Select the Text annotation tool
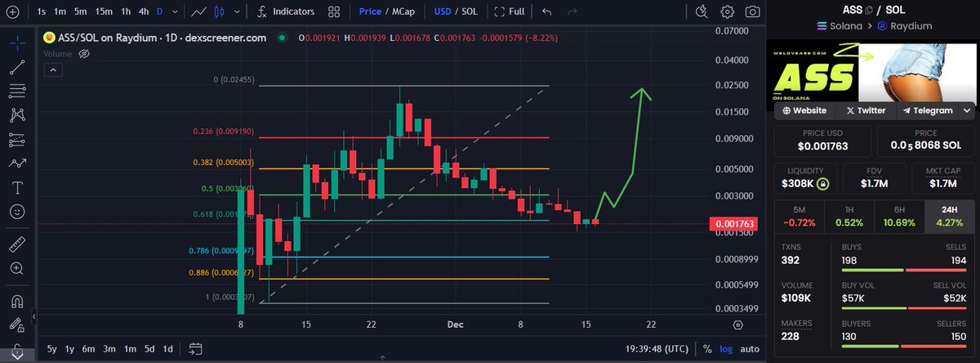 click(x=17, y=188)
